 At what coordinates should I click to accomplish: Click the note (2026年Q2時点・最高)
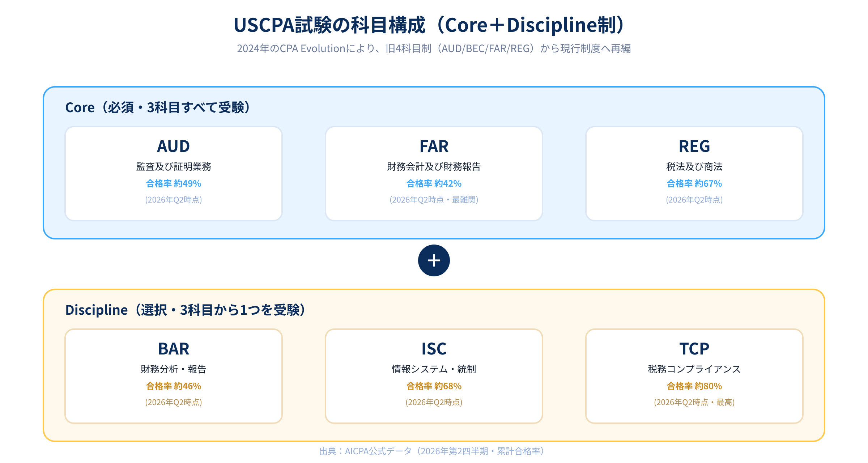point(694,402)
